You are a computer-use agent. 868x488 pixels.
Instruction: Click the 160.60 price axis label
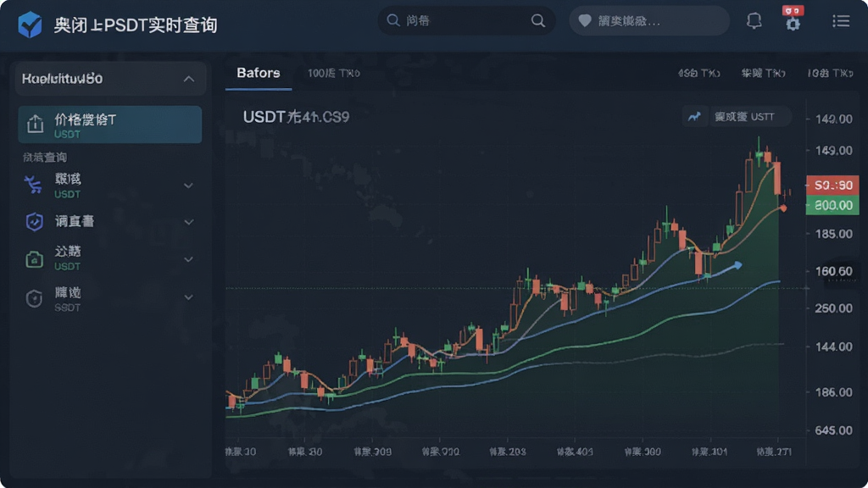coord(834,271)
